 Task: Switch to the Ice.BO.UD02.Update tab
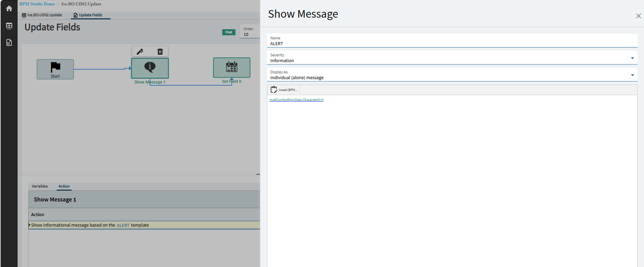click(x=42, y=15)
